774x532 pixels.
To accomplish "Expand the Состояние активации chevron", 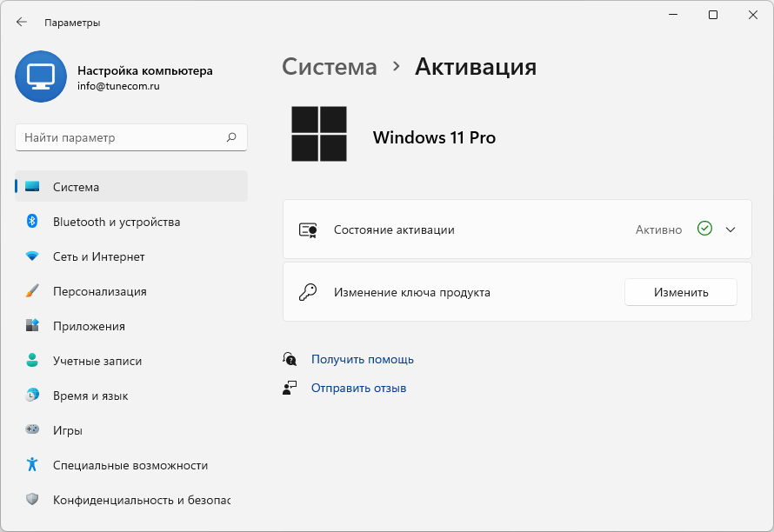I will (731, 229).
